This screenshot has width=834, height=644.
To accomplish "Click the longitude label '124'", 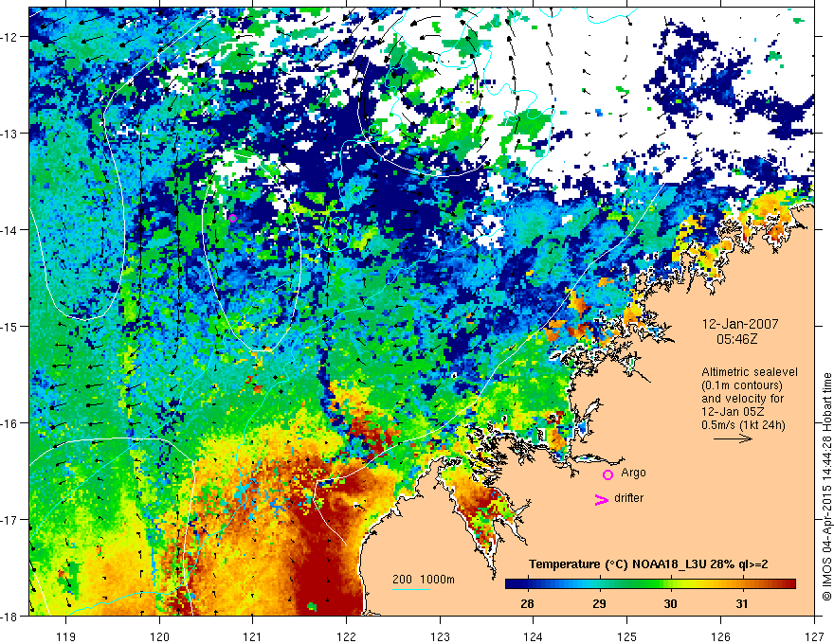I will (534, 636).
